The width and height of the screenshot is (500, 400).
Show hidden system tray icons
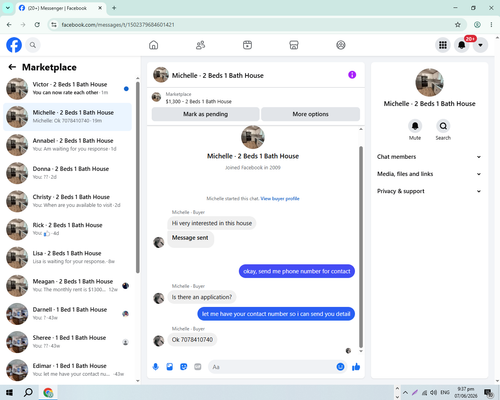click(405, 393)
